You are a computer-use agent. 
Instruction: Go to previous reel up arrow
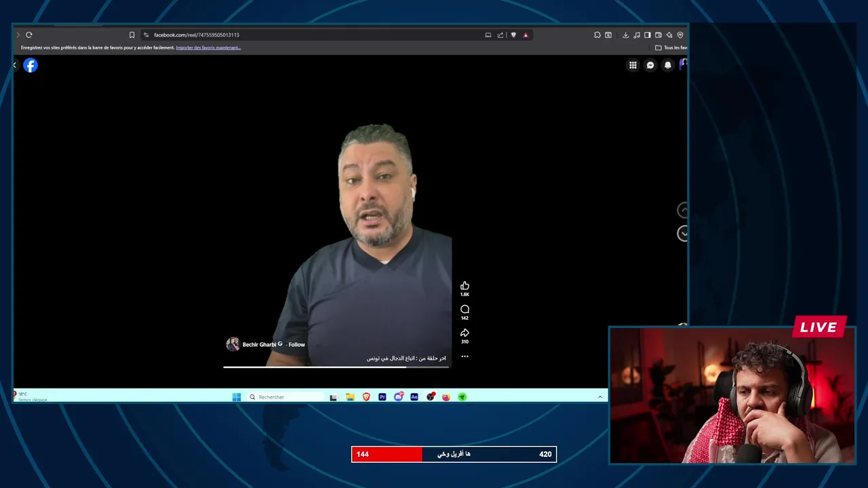[683, 210]
